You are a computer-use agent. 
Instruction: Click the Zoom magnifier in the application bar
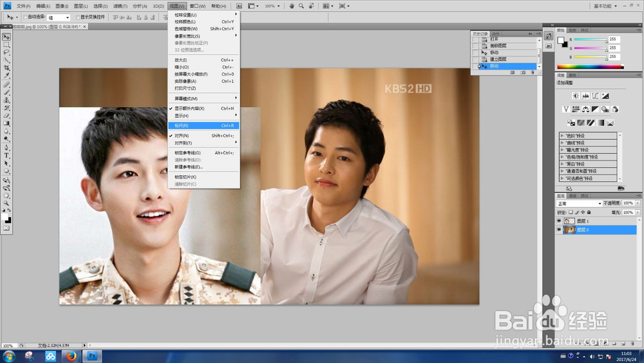coord(301,6)
